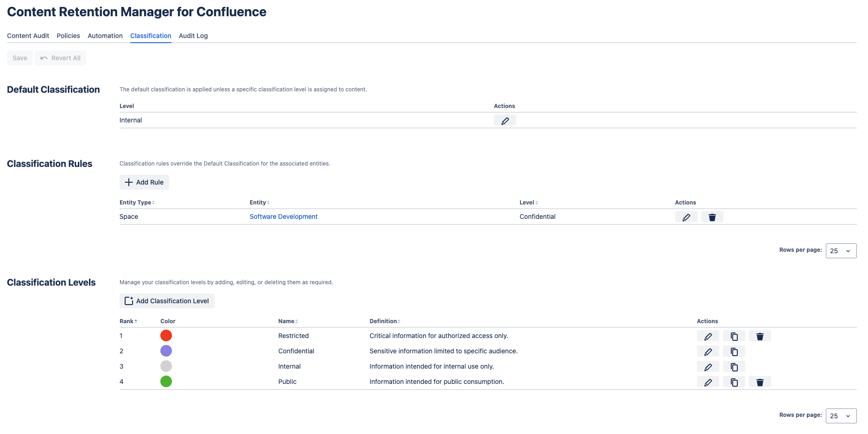Click the red Restricted color swatch
Viewport: 868px width, 434px height.
tap(166, 336)
